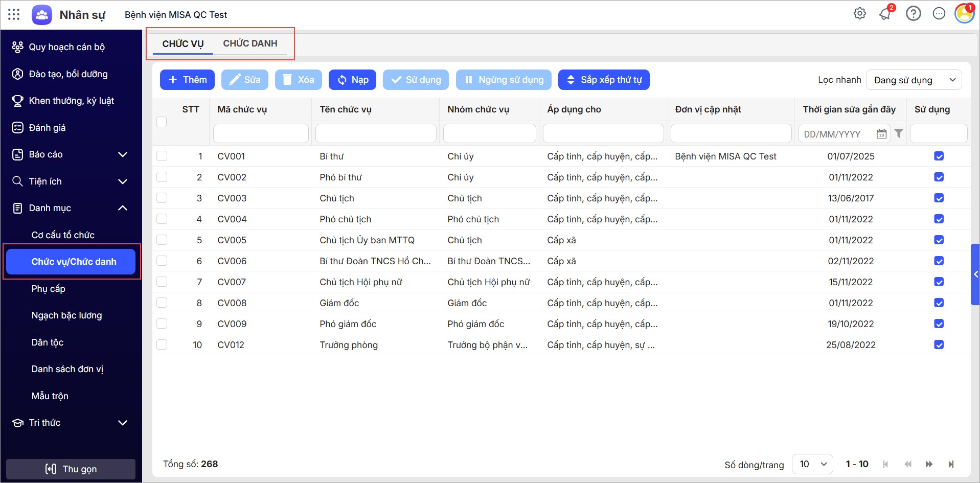
Task: Expand Tiện ích menu chevron
Action: tap(123, 181)
